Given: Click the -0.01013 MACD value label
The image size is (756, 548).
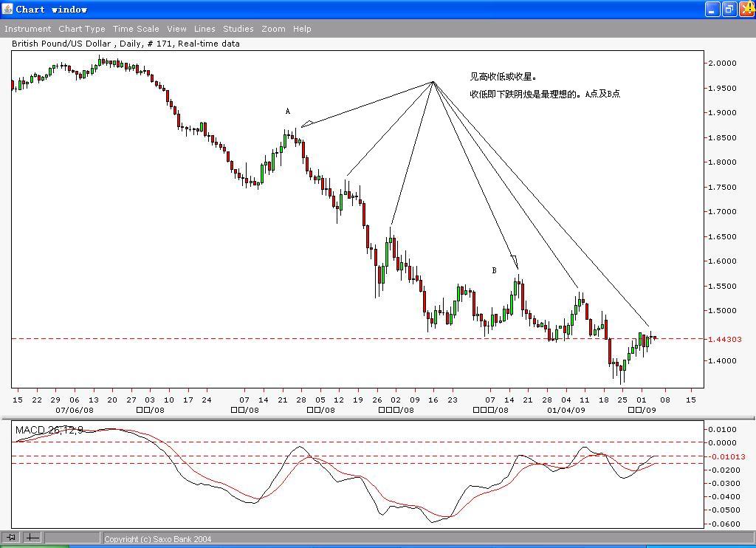Looking at the screenshot, I should point(726,457).
